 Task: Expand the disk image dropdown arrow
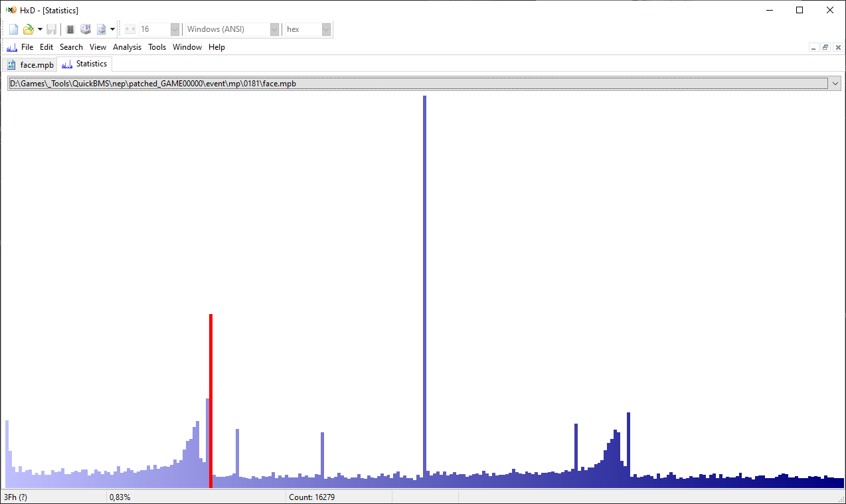[112, 29]
